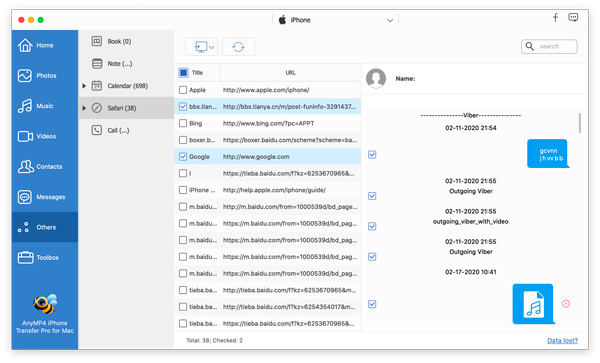Click the 02-17-2020 10:41 timestamp

pos(470,272)
